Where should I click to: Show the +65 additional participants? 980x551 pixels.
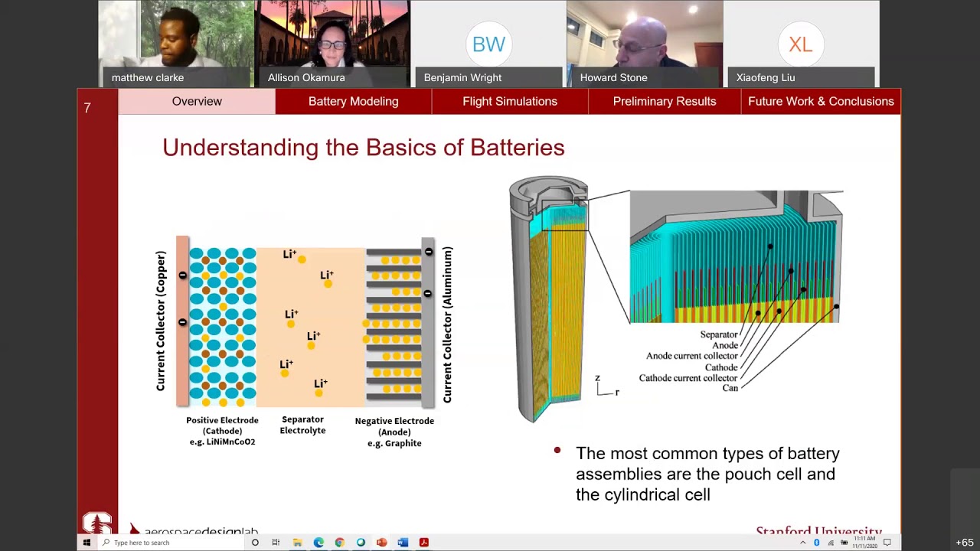(965, 543)
